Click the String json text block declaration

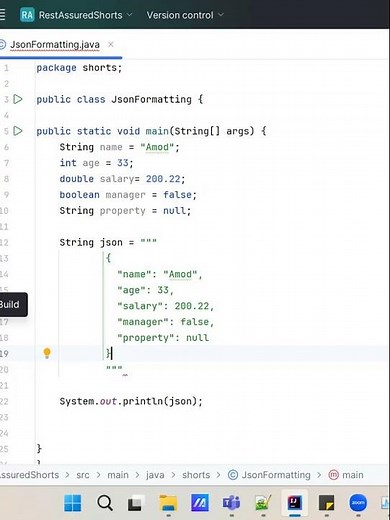click(x=108, y=242)
